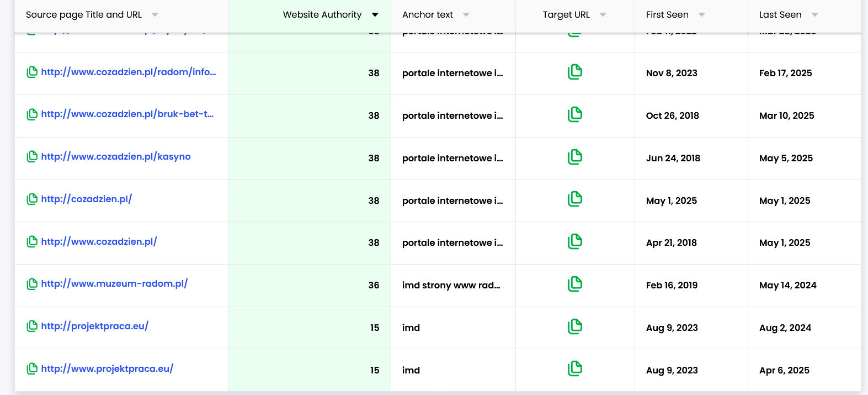Open the cozadzien.pl/radom/info… source link
Viewport: 868px width, 395px height.
click(x=129, y=72)
